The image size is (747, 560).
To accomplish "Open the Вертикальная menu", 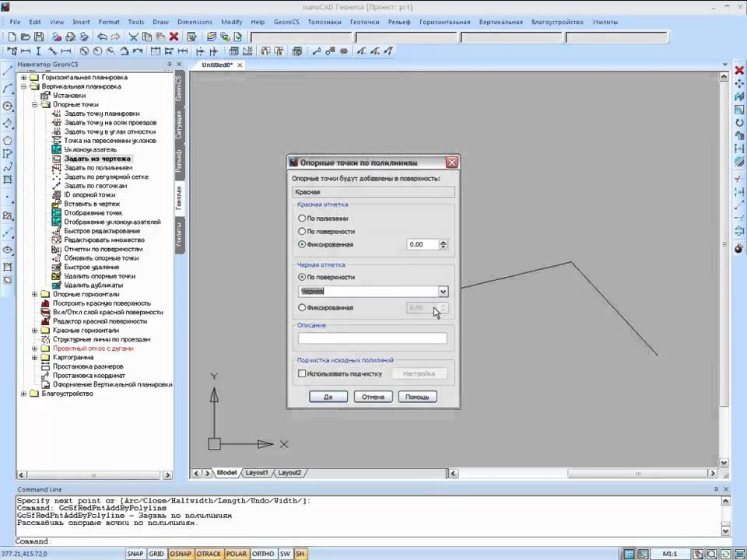I will (500, 22).
